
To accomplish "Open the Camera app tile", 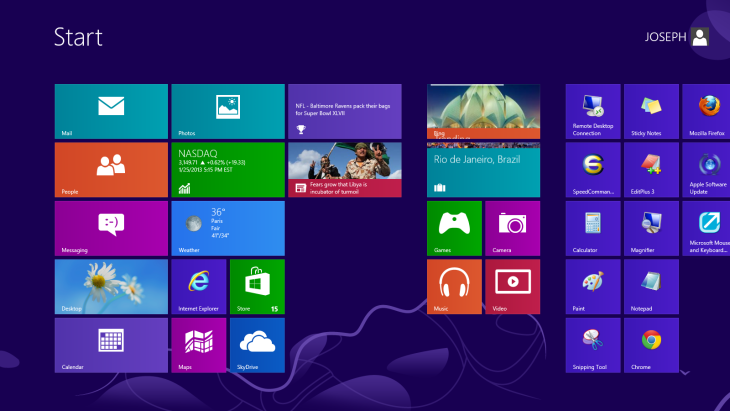I will (x=512, y=228).
